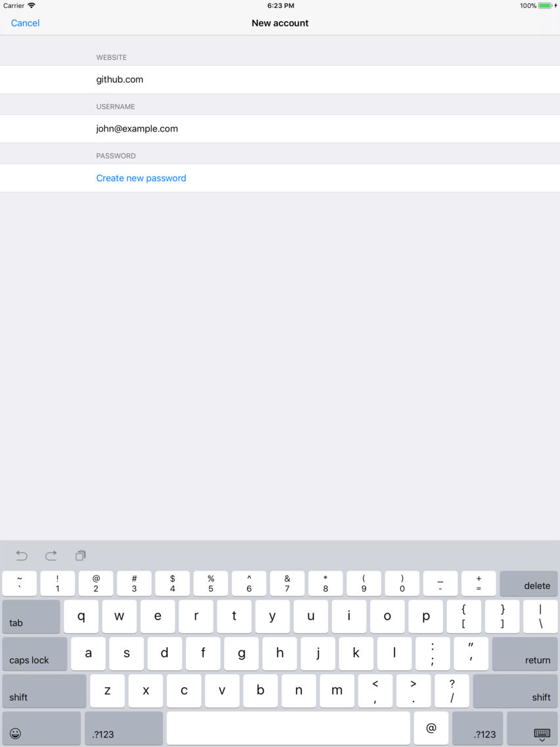Tap the right shift key
This screenshot has width=560, height=747.
pyautogui.click(x=515, y=690)
